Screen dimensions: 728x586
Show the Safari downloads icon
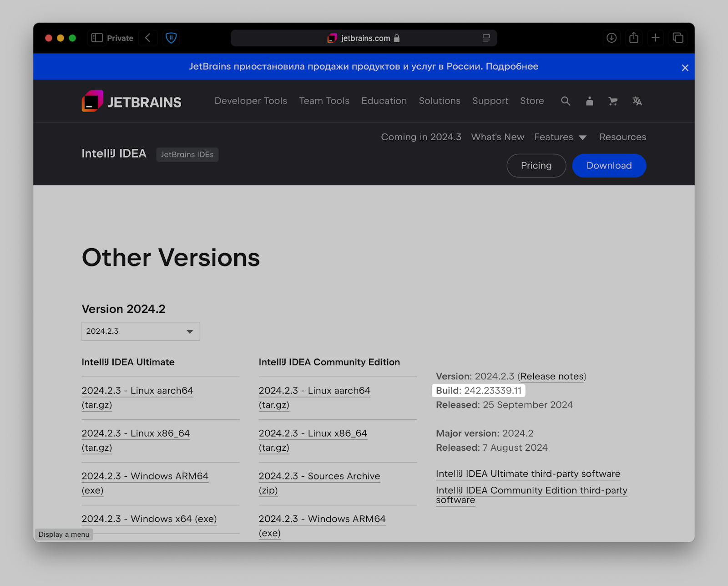[x=612, y=38]
